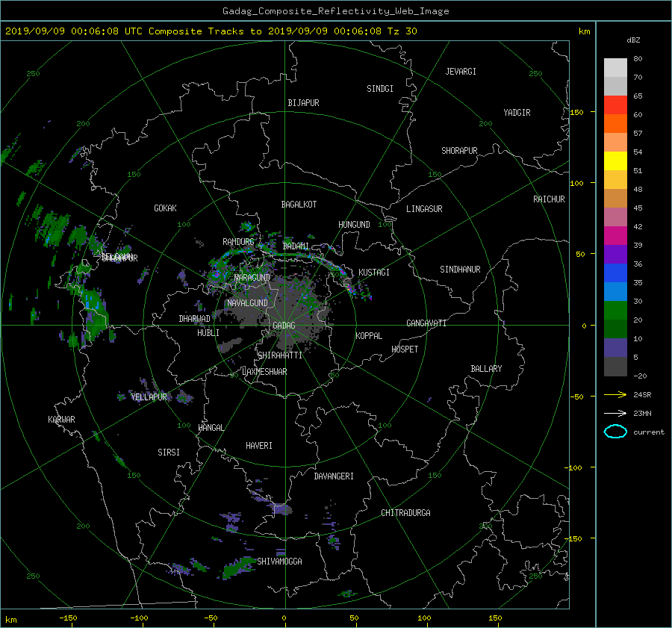
Task: Click the HUNGUND city label
Action: [x=354, y=225]
